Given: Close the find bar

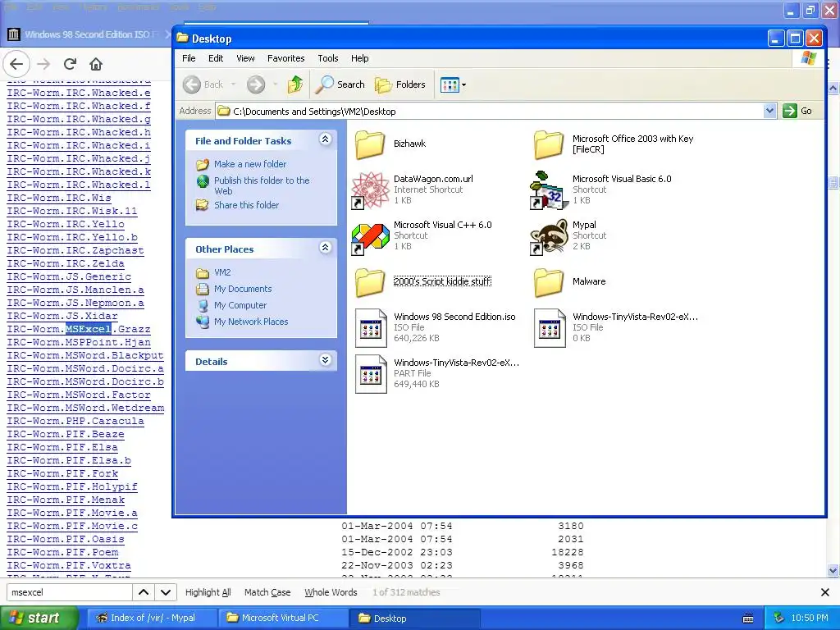Looking at the screenshot, I should [825, 592].
